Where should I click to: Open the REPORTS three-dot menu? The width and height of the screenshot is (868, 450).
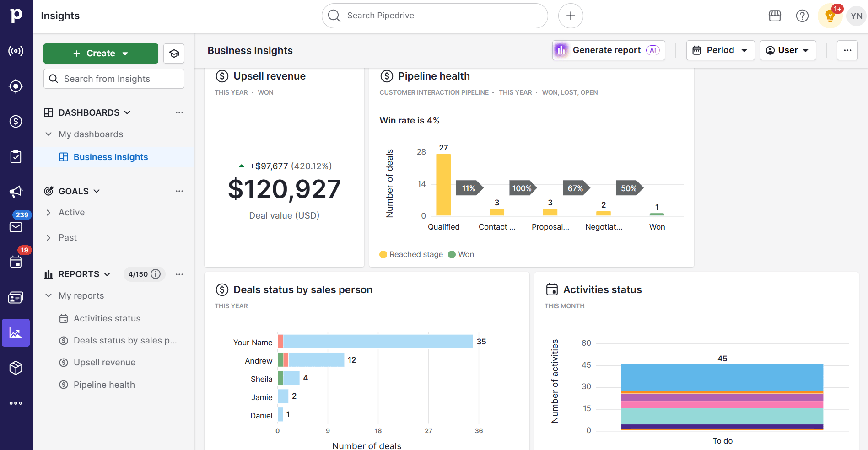coord(179,274)
